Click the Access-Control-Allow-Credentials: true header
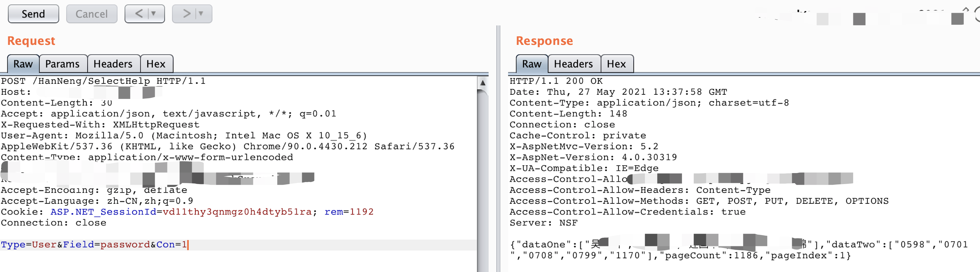The image size is (980, 272). [x=627, y=212]
